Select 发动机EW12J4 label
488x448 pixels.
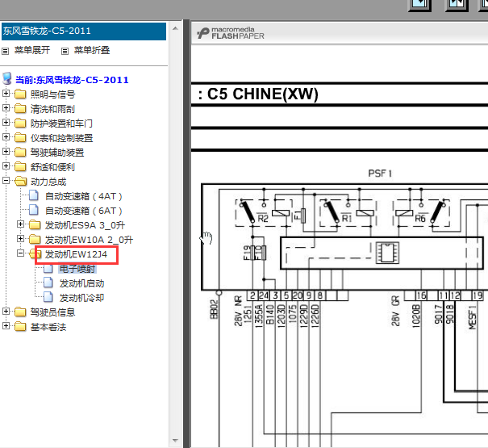[77, 254]
